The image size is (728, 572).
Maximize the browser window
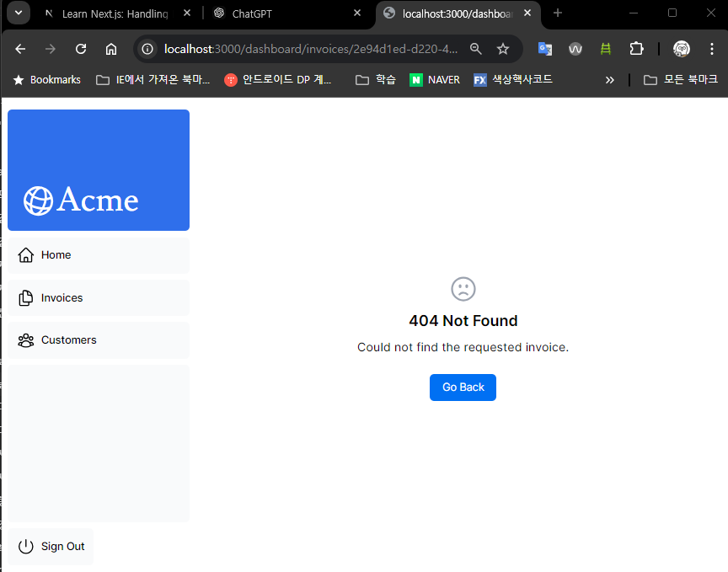(x=672, y=13)
